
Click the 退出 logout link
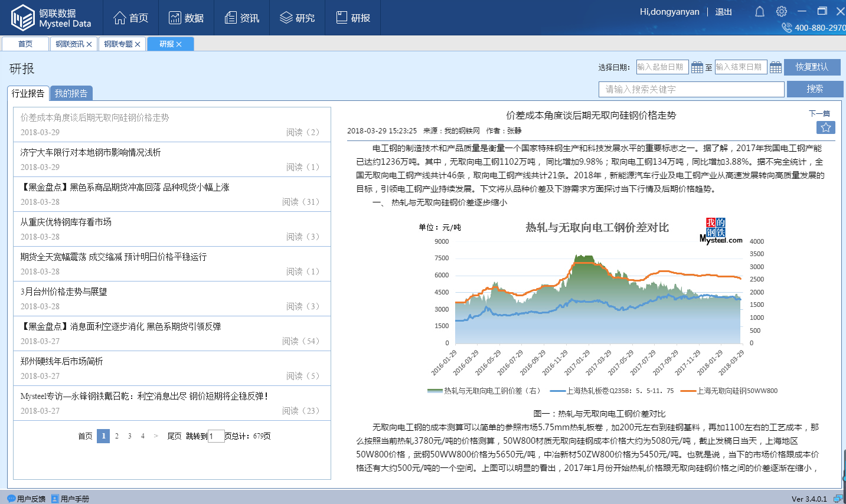tap(723, 12)
